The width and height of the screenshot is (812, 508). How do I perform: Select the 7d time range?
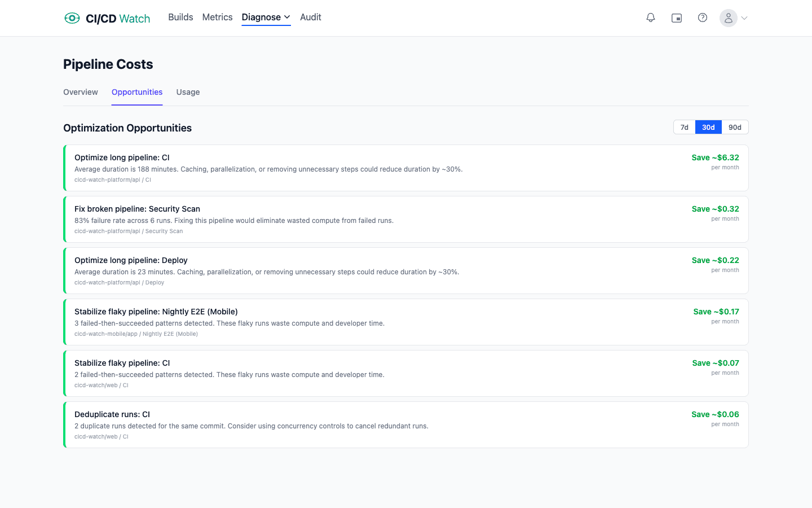tap(684, 127)
